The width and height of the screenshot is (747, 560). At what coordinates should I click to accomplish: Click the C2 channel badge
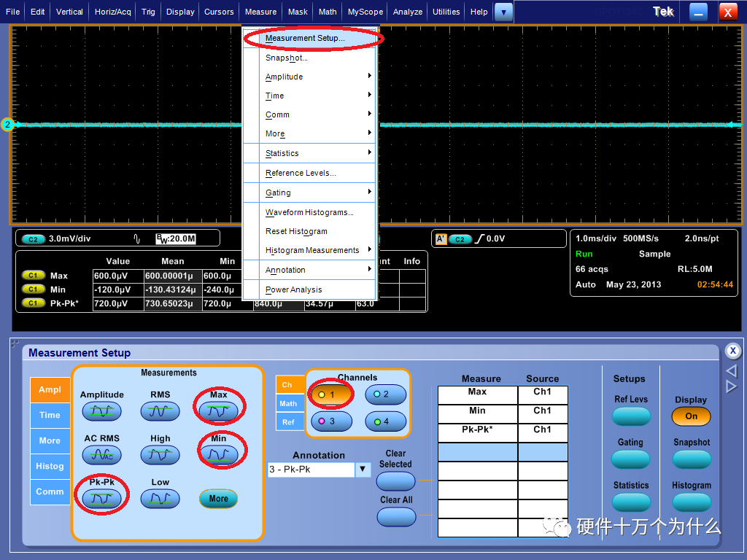click(x=34, y=239)
